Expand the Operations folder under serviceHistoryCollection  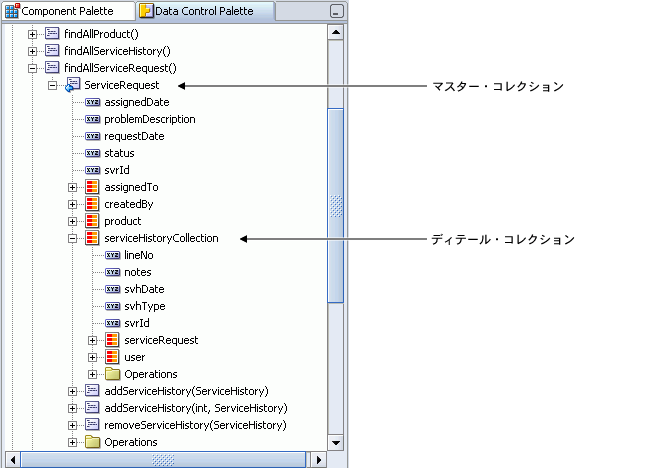pyautogui.click(x=93, y=374)
